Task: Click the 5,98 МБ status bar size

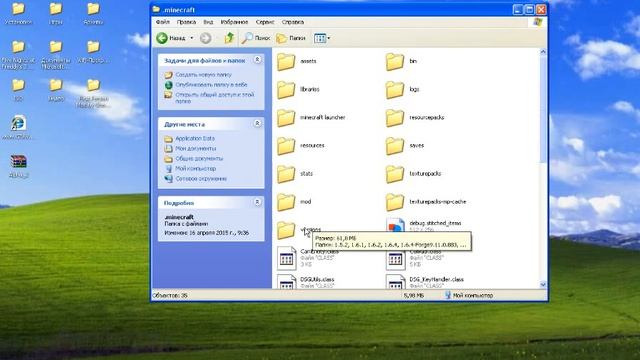Action: coord(413,295)
